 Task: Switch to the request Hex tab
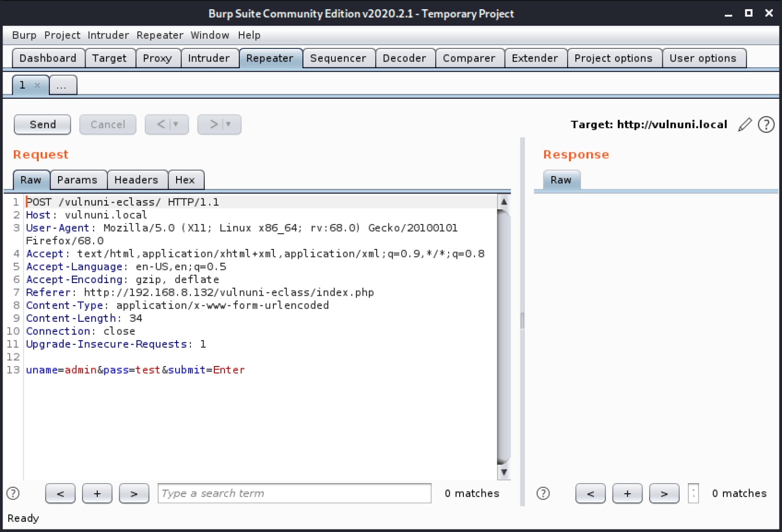click(185, 180)
